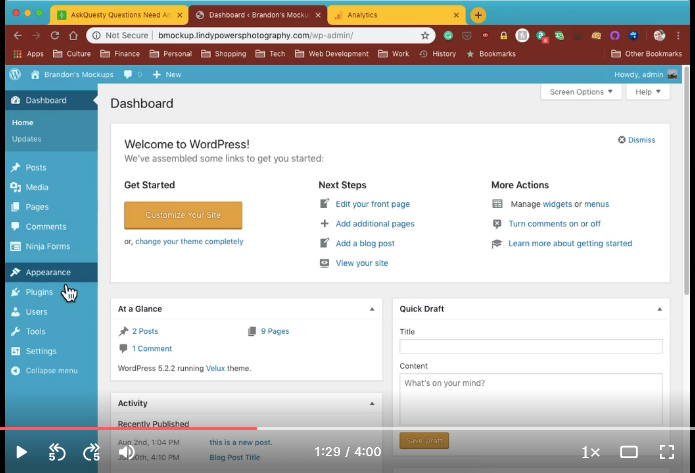Open the 9 Pages link
Screen dimensions: 695x473
point(275,331)
